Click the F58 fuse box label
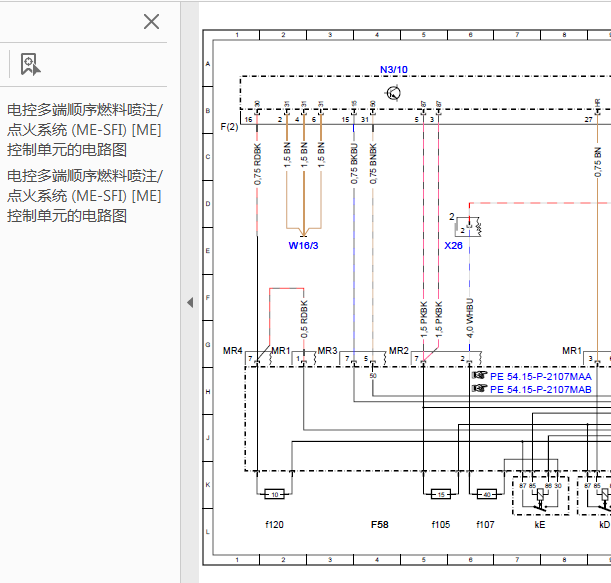The image size is (611, 583). point(380,525)
